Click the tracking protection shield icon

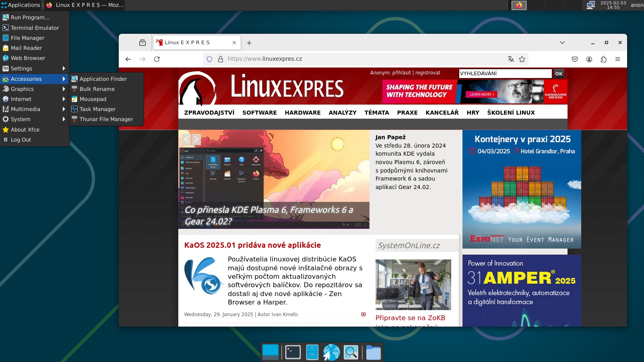coord(209,59)
